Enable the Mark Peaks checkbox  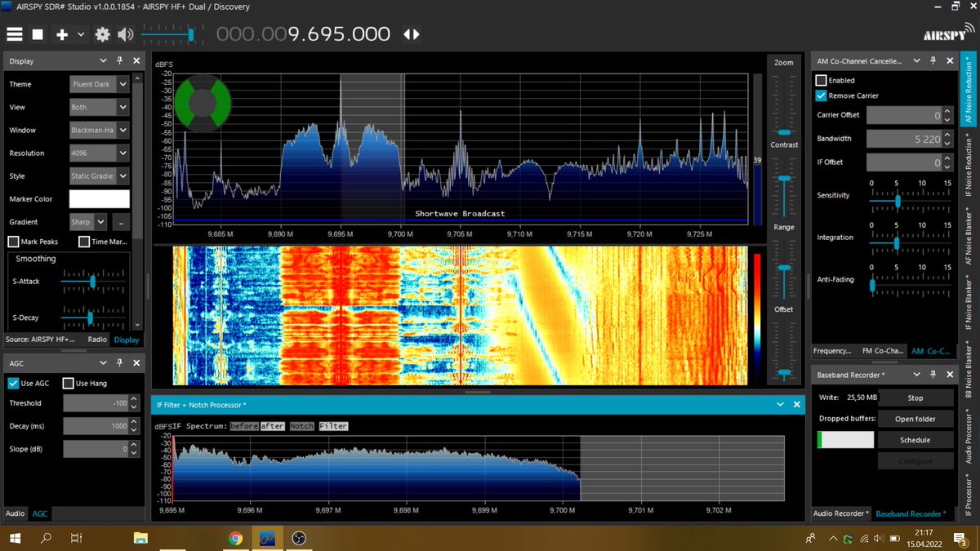(x=12, y=241)
